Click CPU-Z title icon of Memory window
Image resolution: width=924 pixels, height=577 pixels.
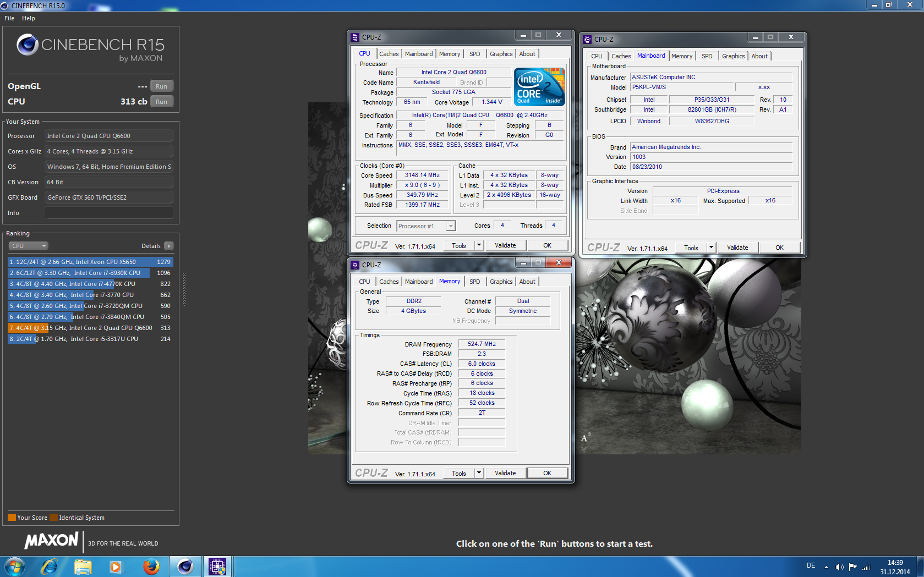tap(355, 265)
